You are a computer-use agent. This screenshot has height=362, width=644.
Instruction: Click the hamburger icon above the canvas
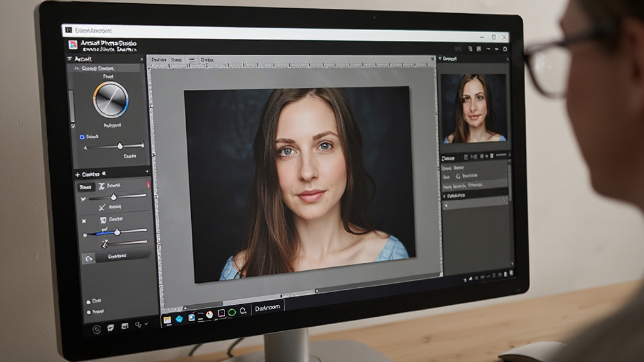(x=191, y=60)
